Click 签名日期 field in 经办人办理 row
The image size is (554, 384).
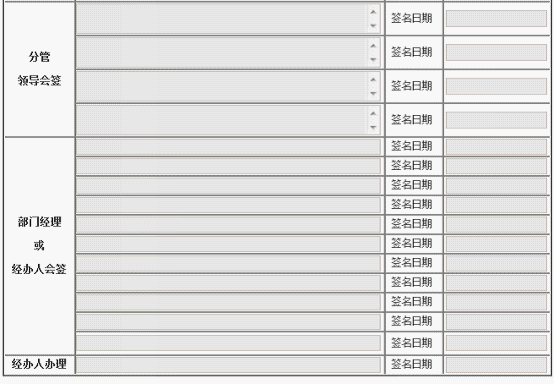point(496,365)
